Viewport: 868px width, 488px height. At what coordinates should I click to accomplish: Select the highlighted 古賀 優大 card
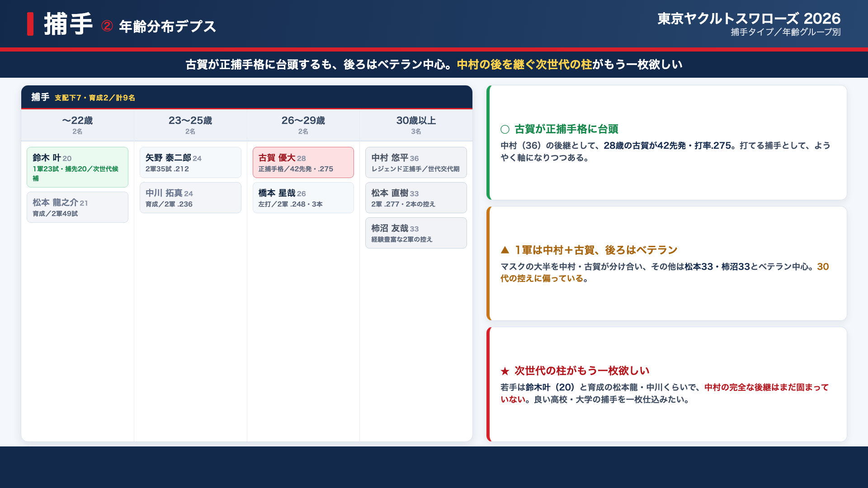(303, 162)
